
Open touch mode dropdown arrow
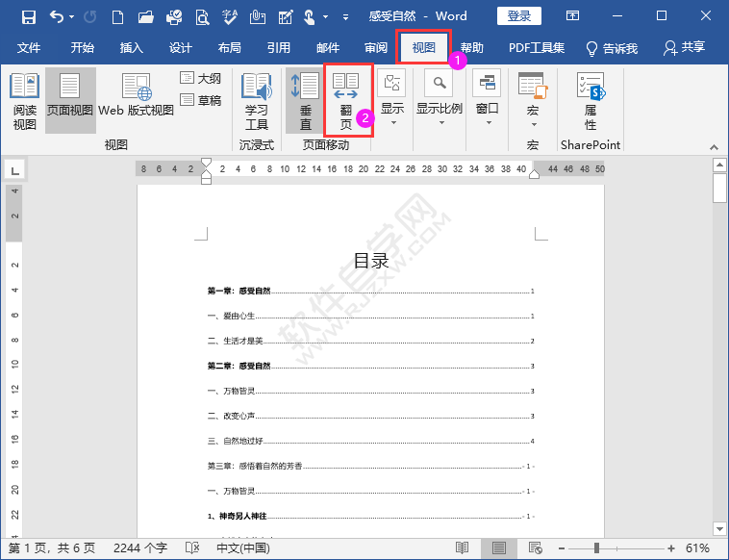(325, 17)
